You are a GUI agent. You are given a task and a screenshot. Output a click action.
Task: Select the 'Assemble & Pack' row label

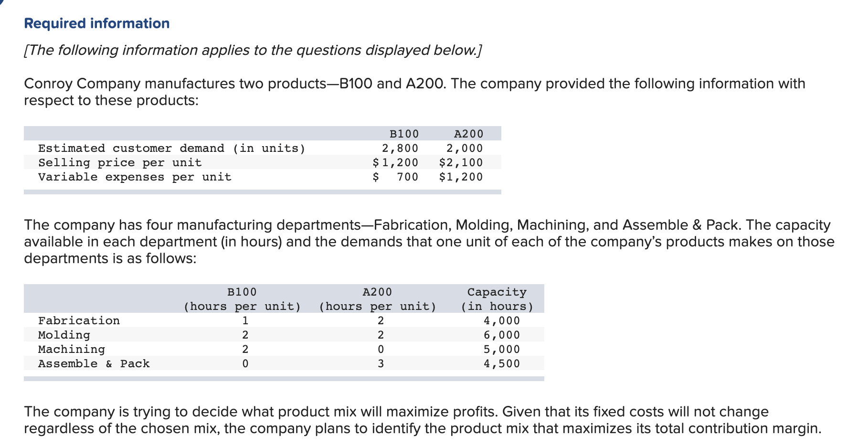pos(94,363)
